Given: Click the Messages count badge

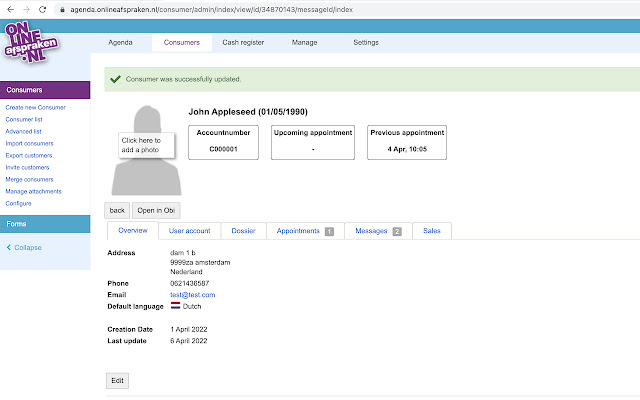Looking at the screenshot, I should point(397,231).
